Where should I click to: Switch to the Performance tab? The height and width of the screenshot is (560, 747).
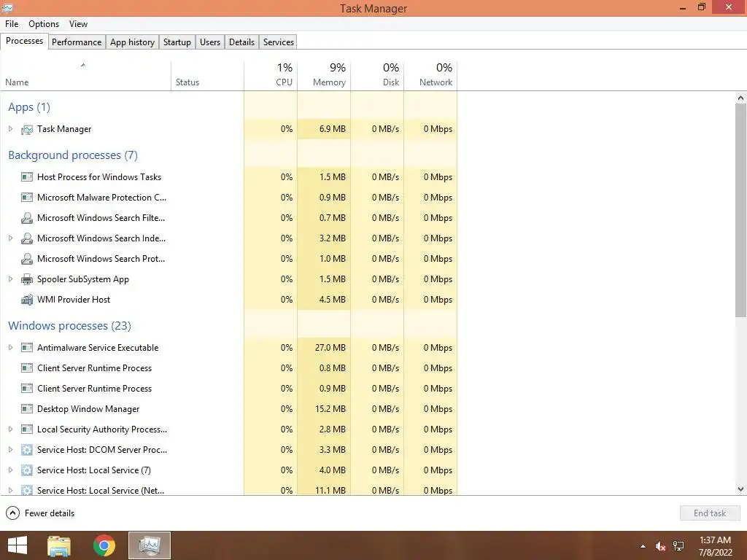[77, 42]
